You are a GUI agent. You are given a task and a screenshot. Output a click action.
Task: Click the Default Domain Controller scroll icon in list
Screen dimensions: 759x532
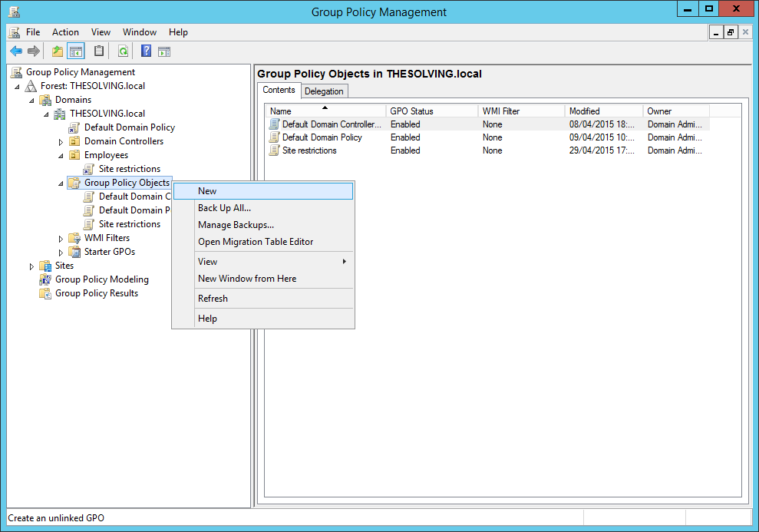(275, 124)
